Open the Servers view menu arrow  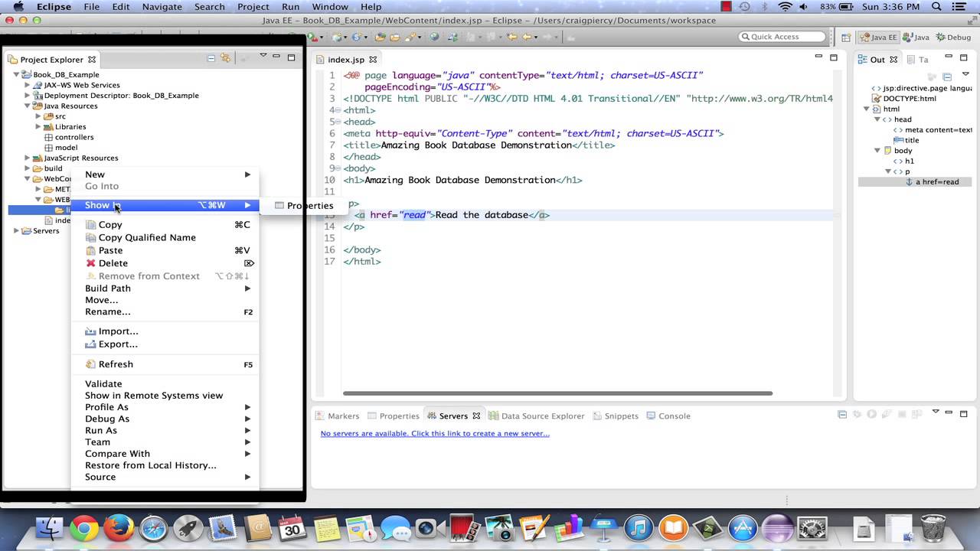pos(936,412)
